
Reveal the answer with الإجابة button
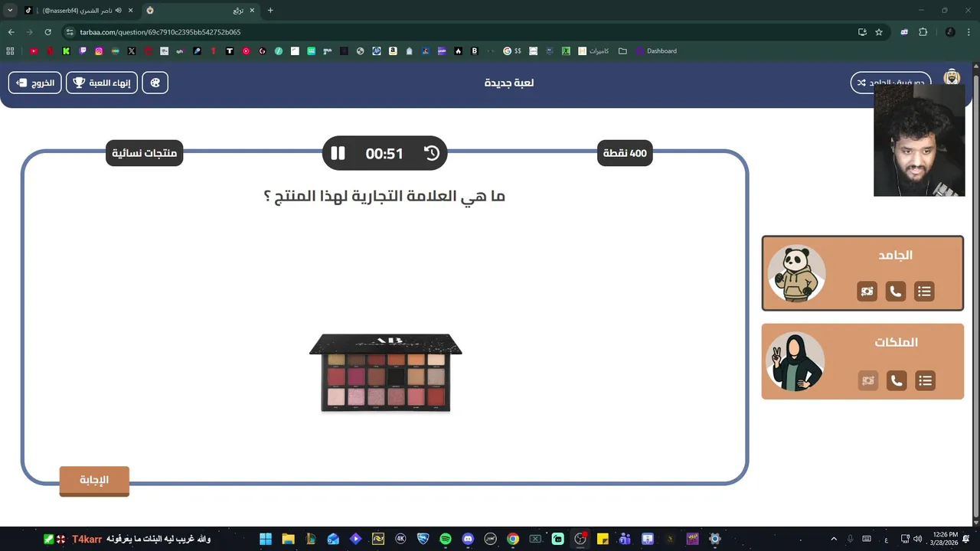point(94,481)
